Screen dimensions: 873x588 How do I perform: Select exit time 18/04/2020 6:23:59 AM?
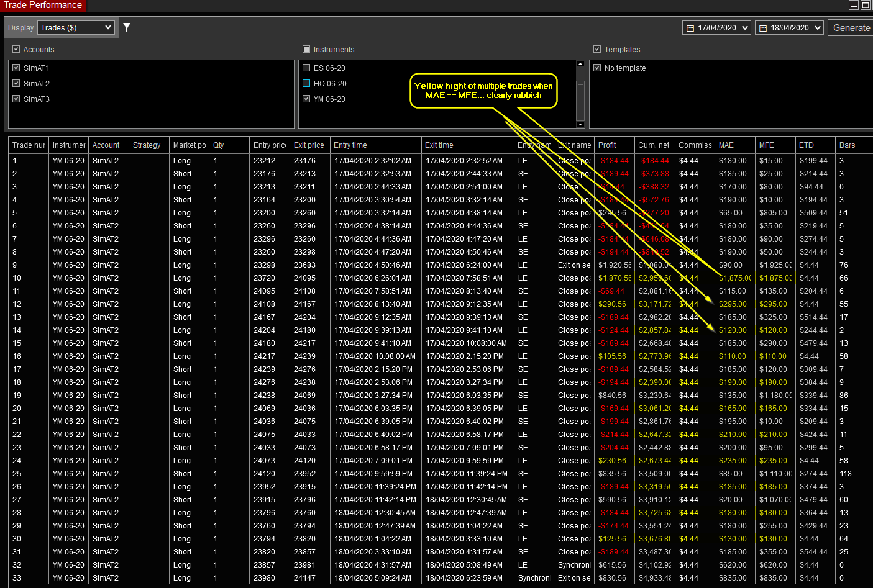pos(464,578)
